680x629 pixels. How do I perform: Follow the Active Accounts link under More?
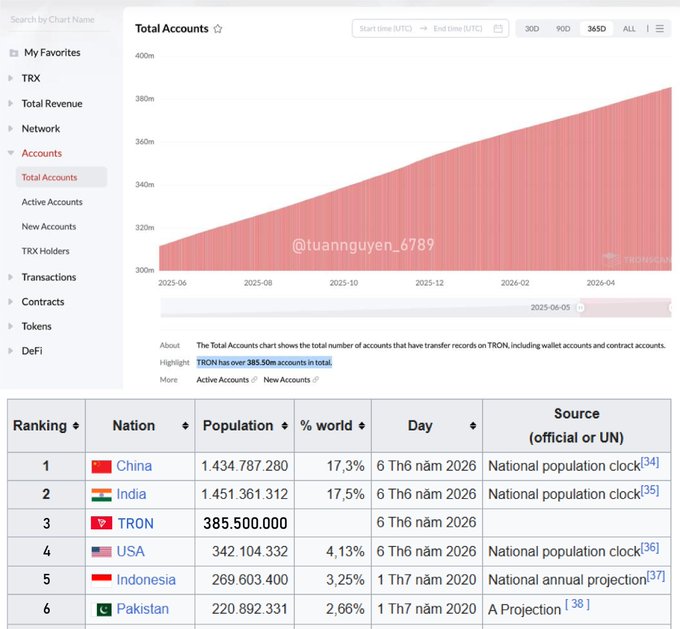(222, 380)
